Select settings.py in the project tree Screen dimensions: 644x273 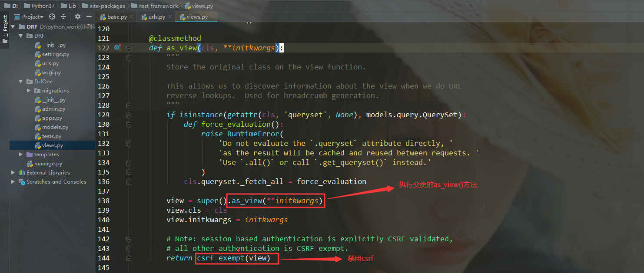(x=52, y=54)
